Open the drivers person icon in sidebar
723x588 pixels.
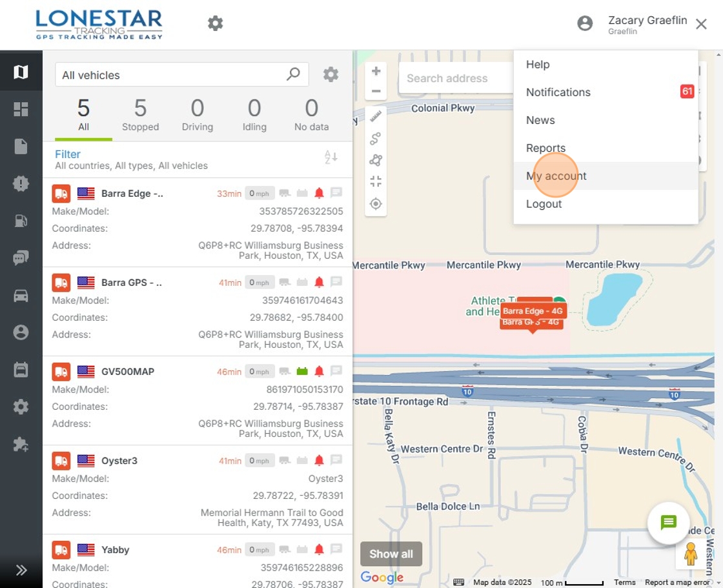(x=21, y=332)
